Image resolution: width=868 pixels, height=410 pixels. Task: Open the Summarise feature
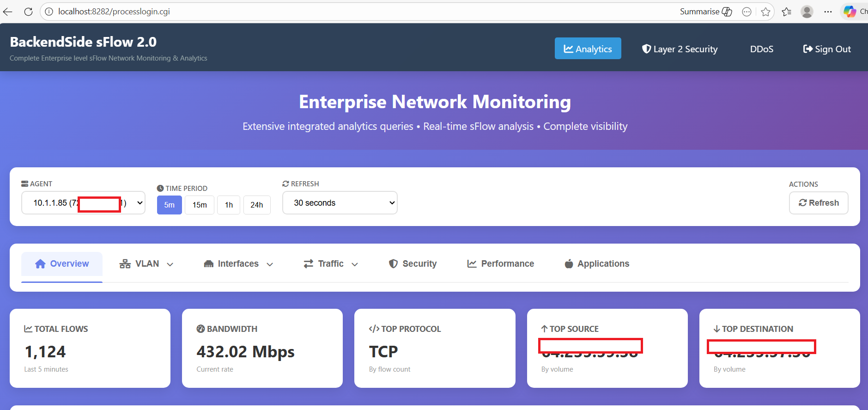(x=706, y=12)
